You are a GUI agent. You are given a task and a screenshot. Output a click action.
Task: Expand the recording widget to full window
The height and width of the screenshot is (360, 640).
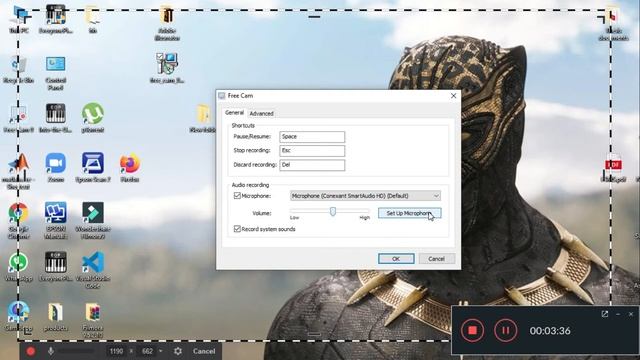pyautogui.click(x=604, y=314)
